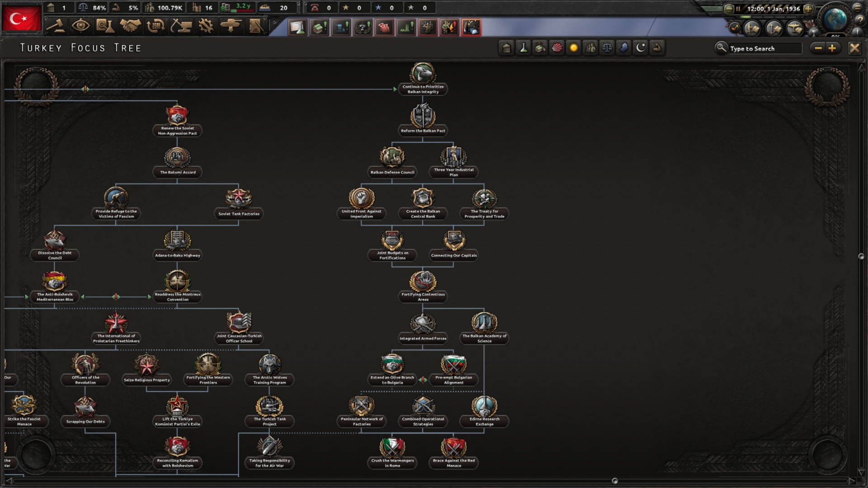
Task: Click the Type to Search field
Action: coord(764,48)
